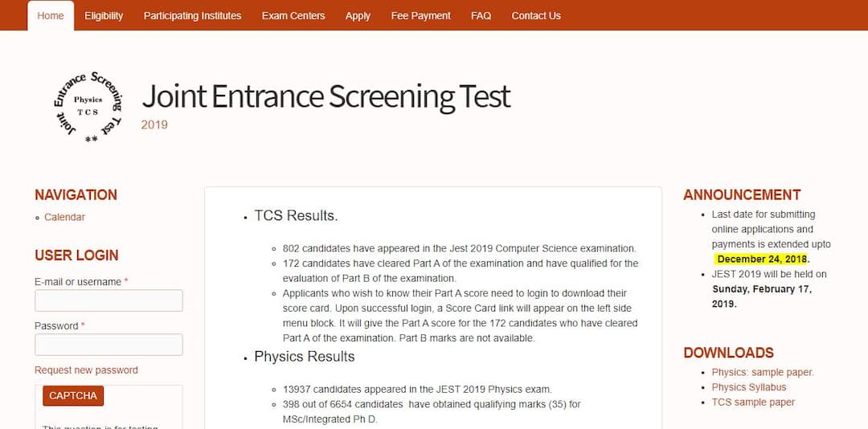
Task: Click the CAPTCHA button
Action: (73, 395)
